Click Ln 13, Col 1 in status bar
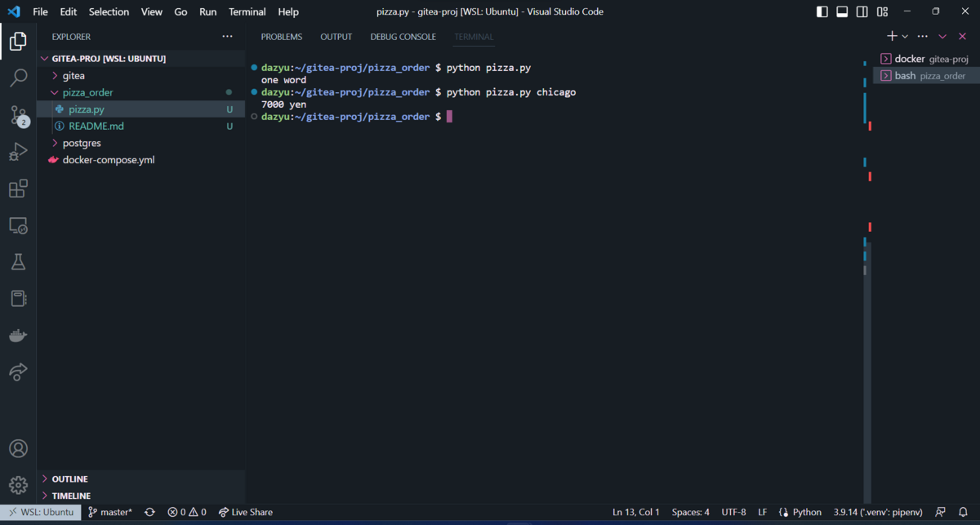Image resolution: width=980 pixels, height=525 pixels. [x=636, y=512]
